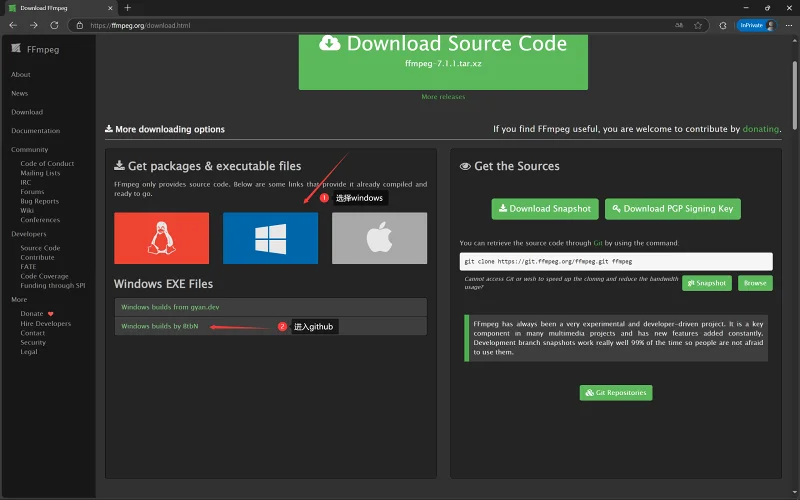Open Windows builds from gyan.dev link
Image resolution: width=800 pixels, height=500 pixels.
pyautogui.click(x=170, y=307)
